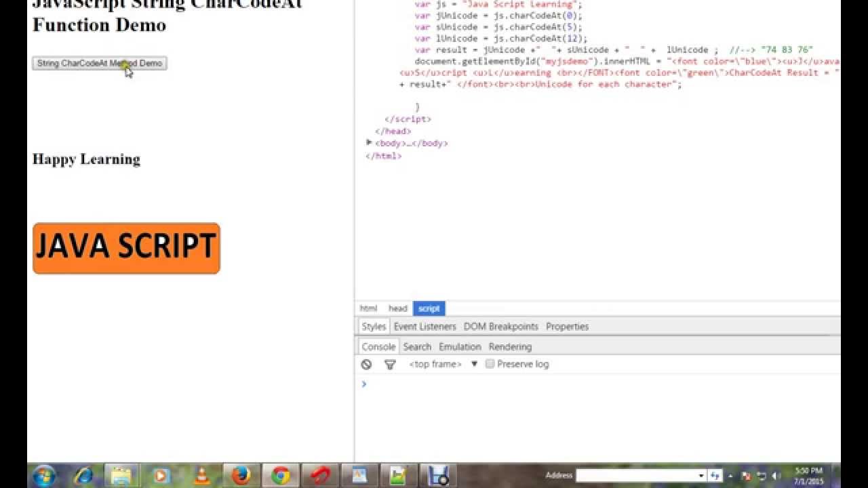Open the Rendering drawer tab
The height and width of the screenshot is (488, 868).
click(510, 346)
